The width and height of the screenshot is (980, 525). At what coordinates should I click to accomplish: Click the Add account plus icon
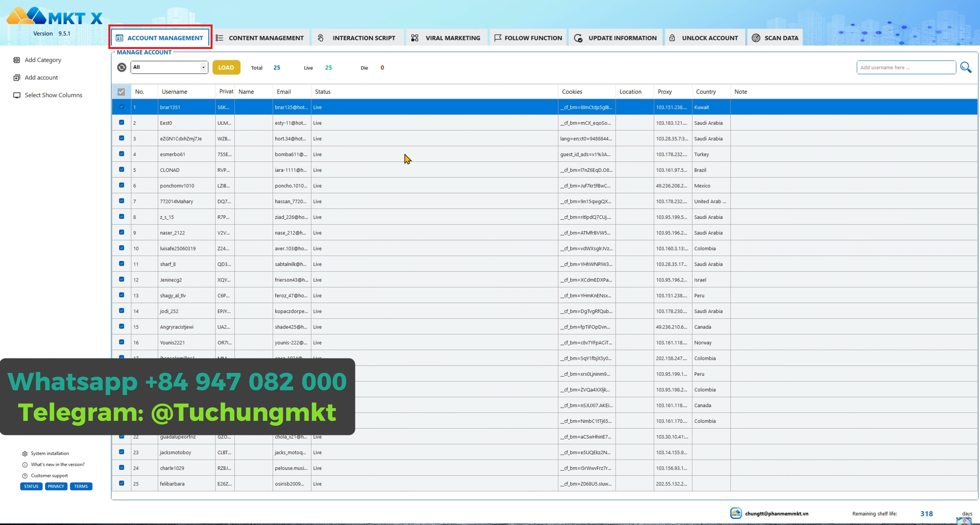[16, 78]
